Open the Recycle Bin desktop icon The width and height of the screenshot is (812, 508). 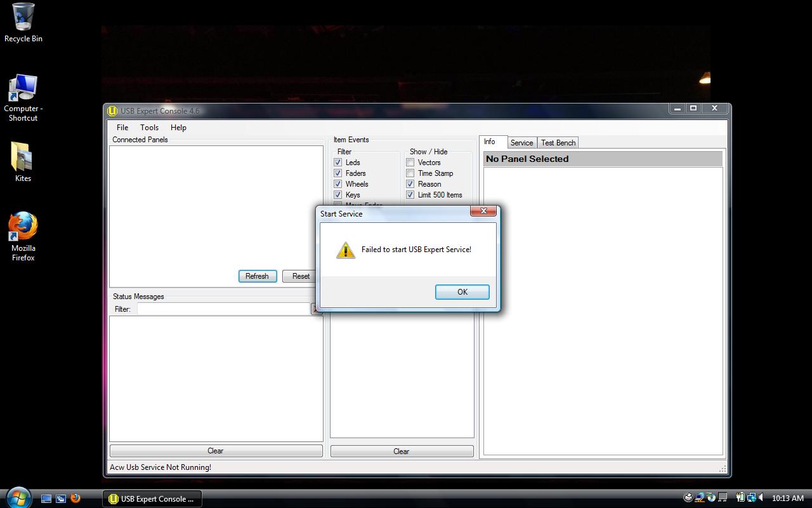click(x=23, y=23)
